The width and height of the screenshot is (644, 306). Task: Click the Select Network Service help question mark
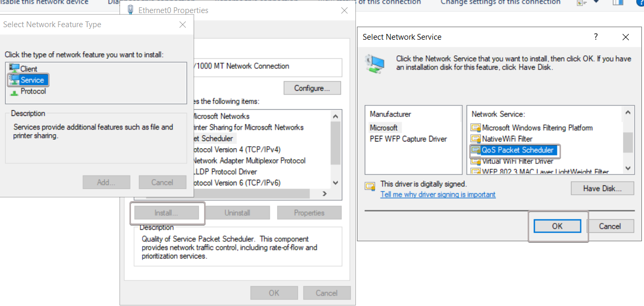pos(596,37)
